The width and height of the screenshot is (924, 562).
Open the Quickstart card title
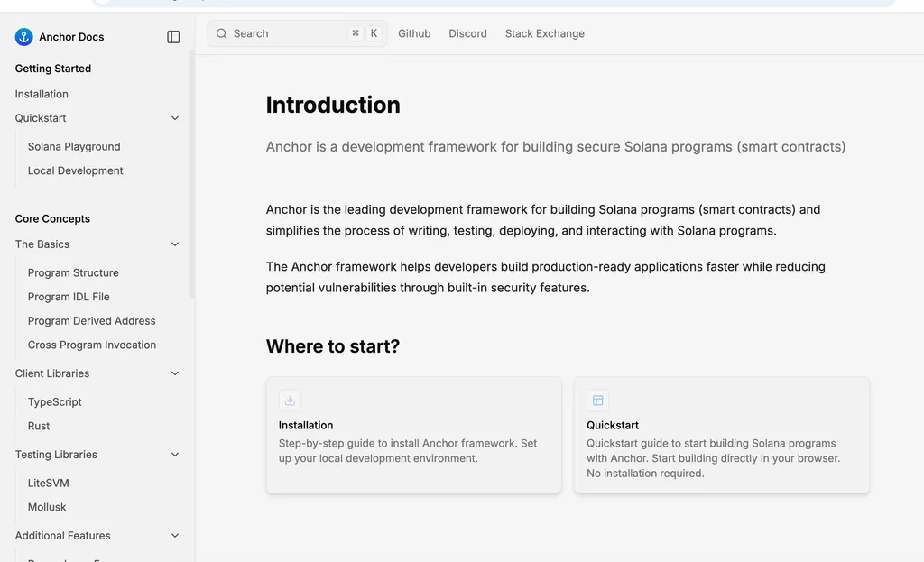(613, 425)
